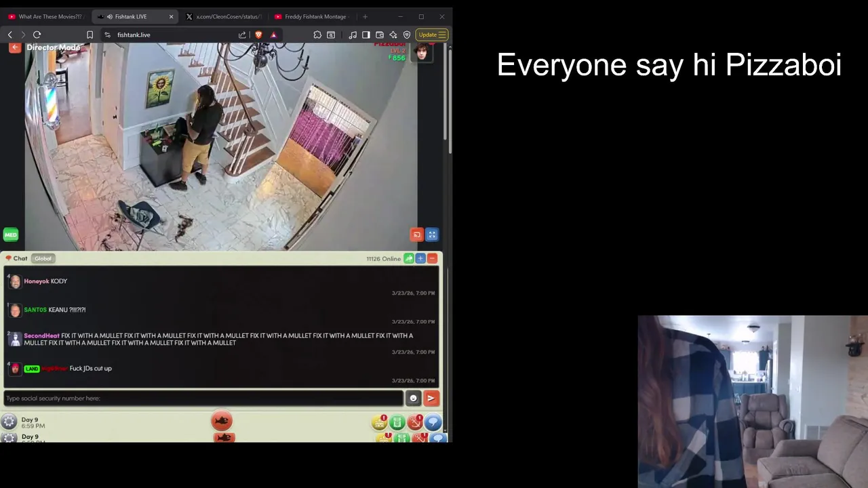This screenshot has width=868, height=488.
Task: Select the Global chat channel tag
Action: [x=43, y=258]
